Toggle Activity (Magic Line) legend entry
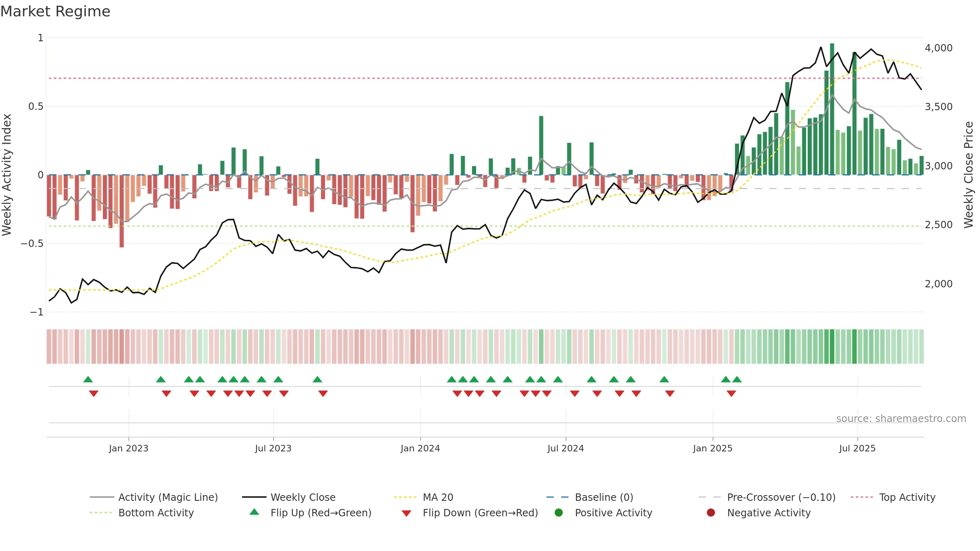This screenshot has width=980, height=551. click(154, 497)
